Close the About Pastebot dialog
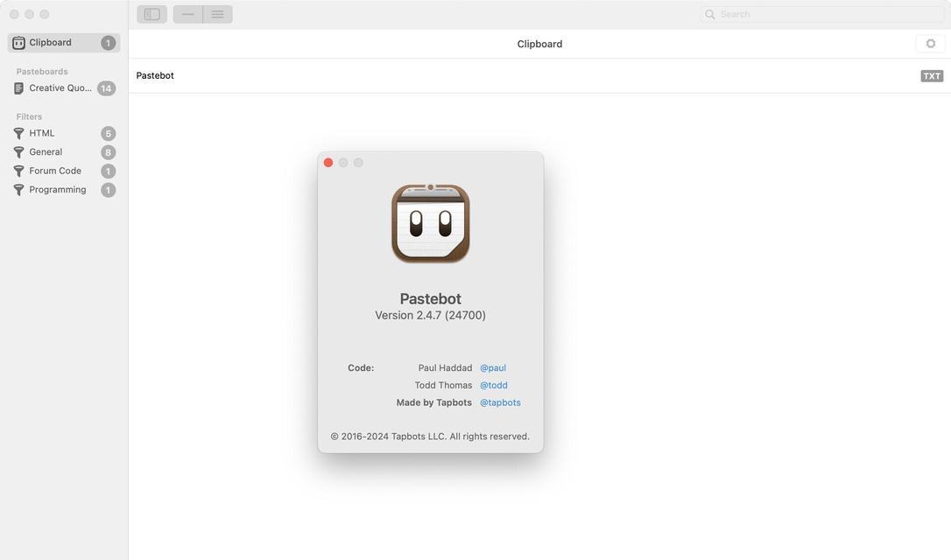Image resolution: width=951 pixels, height=560 pixels. coord(328,163)
